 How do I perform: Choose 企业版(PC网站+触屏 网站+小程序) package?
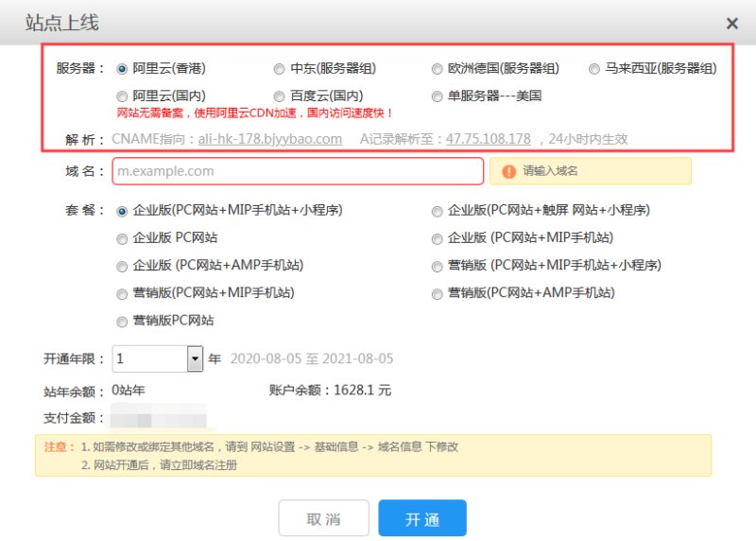(438, 211)
